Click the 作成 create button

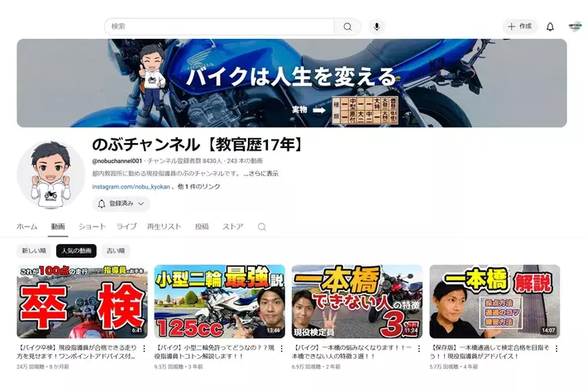520,26
